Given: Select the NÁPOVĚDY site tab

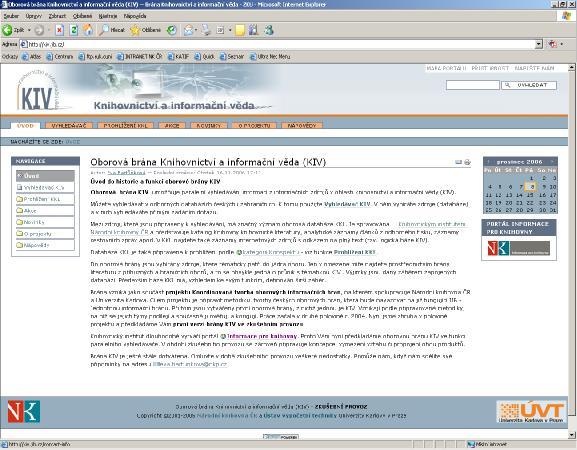Looking at the screenshot, I should pyautogui.click(x=302, y=125).
